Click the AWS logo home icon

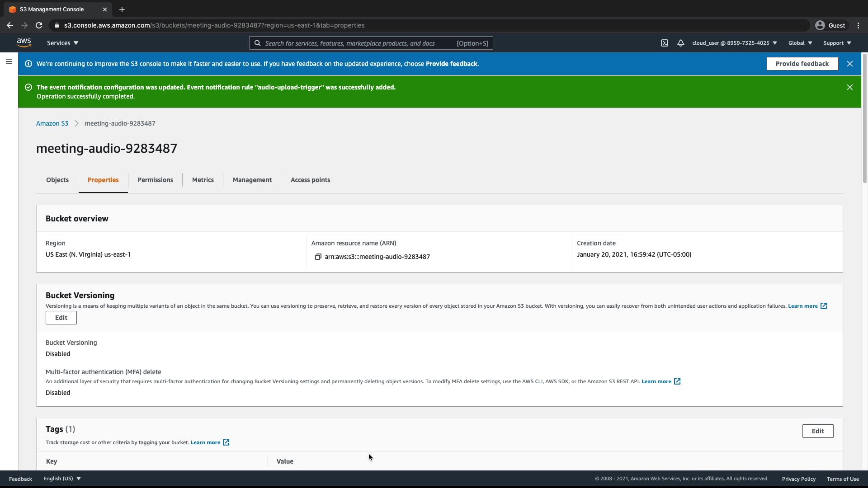point(24,42)
